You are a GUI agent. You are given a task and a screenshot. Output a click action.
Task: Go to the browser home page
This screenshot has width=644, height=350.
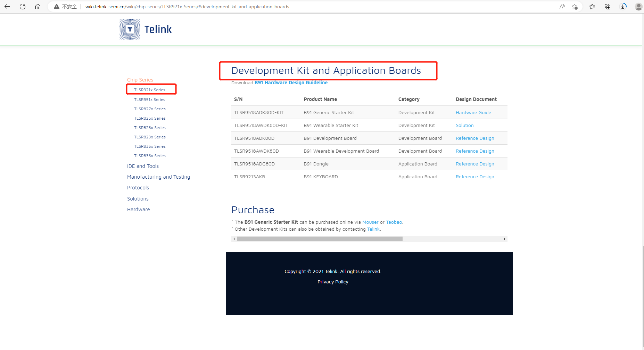tap(38, 6)
